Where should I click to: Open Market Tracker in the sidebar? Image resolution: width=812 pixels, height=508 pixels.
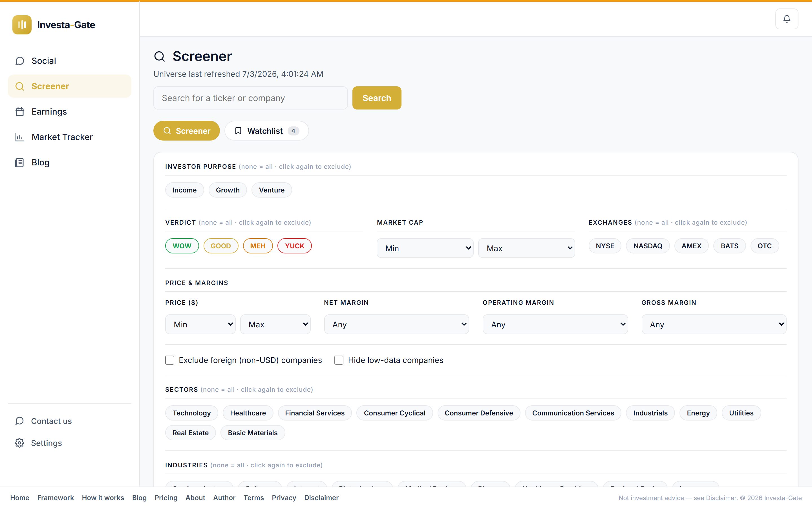(x=69, y=137)
